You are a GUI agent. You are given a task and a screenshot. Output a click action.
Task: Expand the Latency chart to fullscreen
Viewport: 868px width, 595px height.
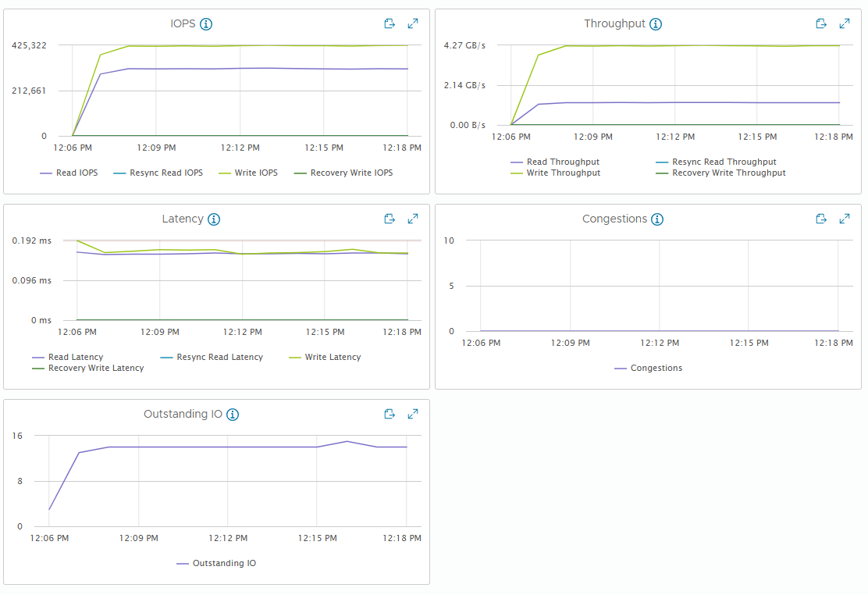[413, 219]
